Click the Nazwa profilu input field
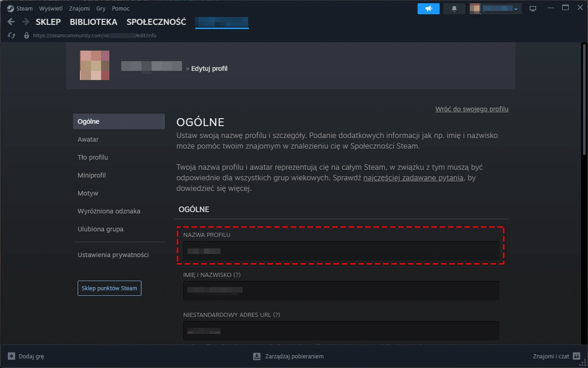 pyautogui.click(x=341, y=251)
